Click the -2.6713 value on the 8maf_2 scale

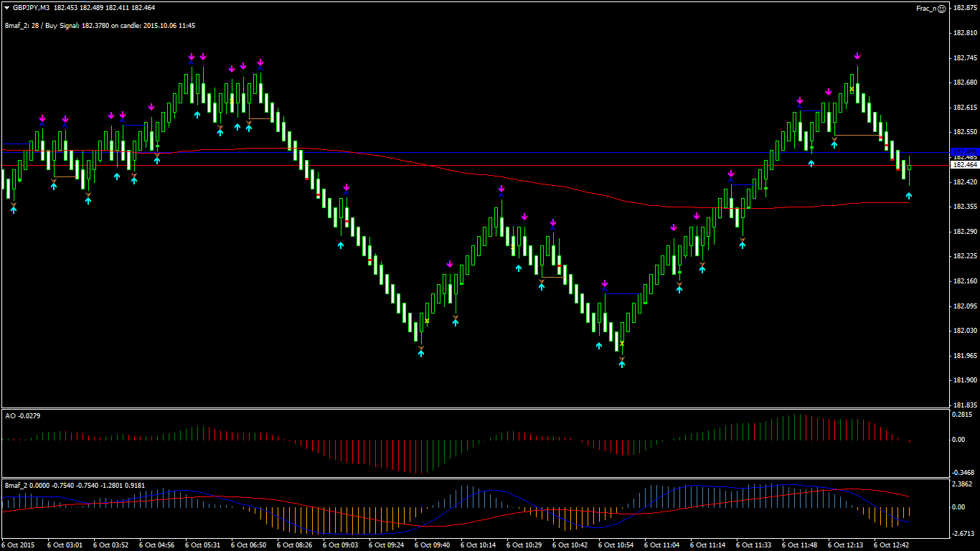click(963, 534)
